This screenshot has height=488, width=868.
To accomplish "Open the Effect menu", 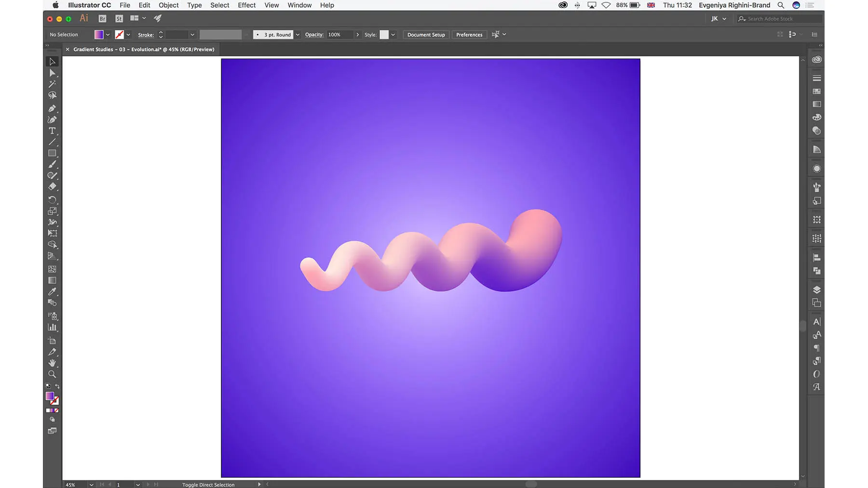I will 246,5.
